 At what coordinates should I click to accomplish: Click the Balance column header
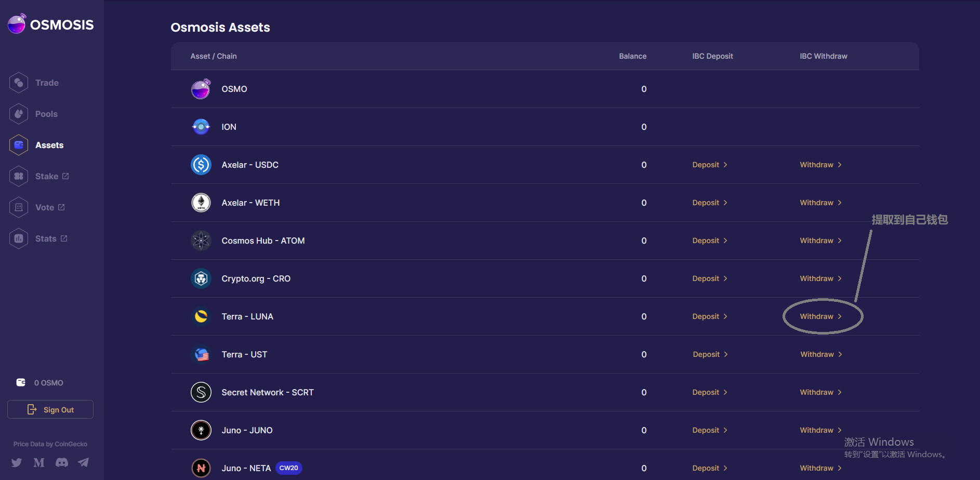633,56
